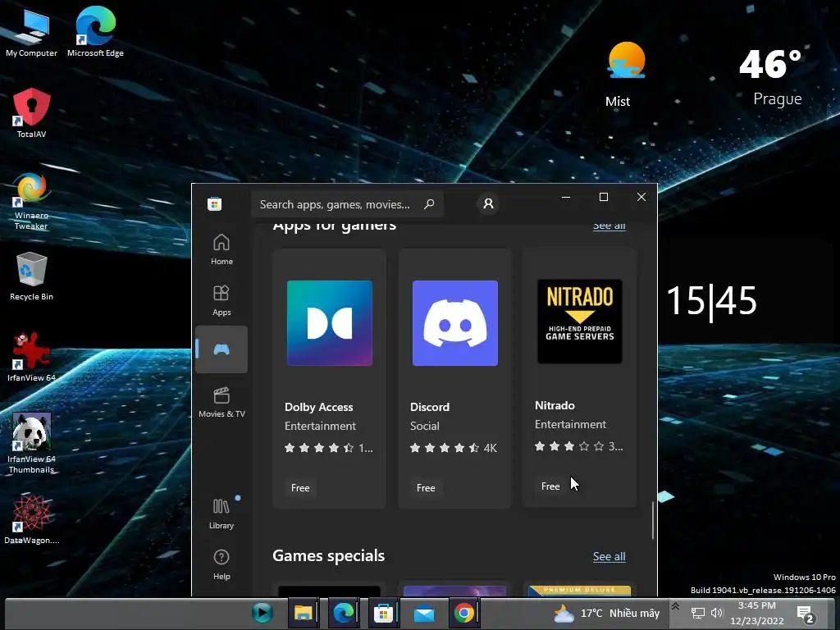Open Help in Store sidebar

[221, 564]
